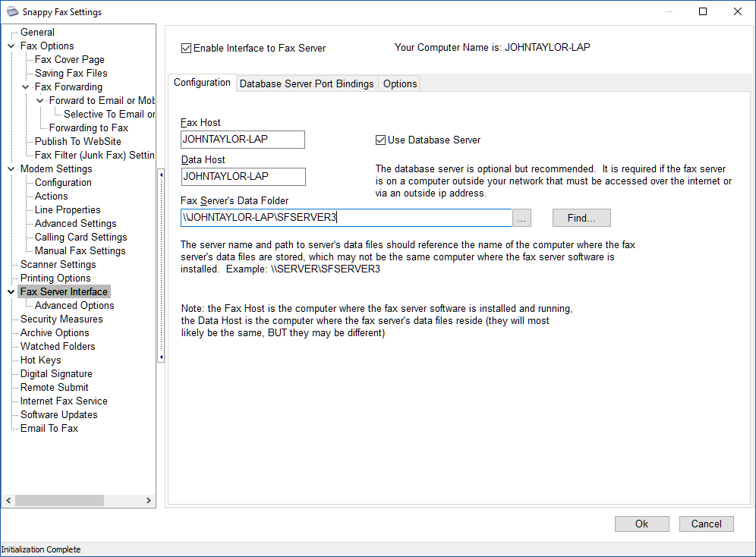Click the ellipsis browse button for data folder
Viewport: 756px width, 557px height.
(521, 218)
